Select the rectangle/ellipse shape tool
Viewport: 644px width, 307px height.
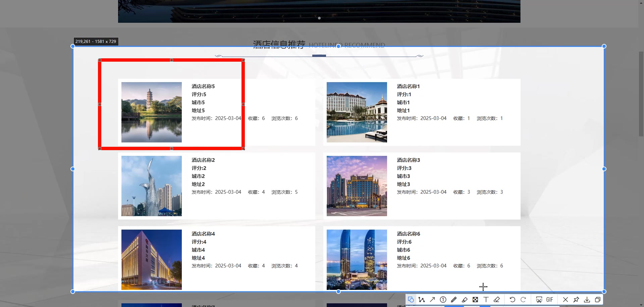(411, 300)
